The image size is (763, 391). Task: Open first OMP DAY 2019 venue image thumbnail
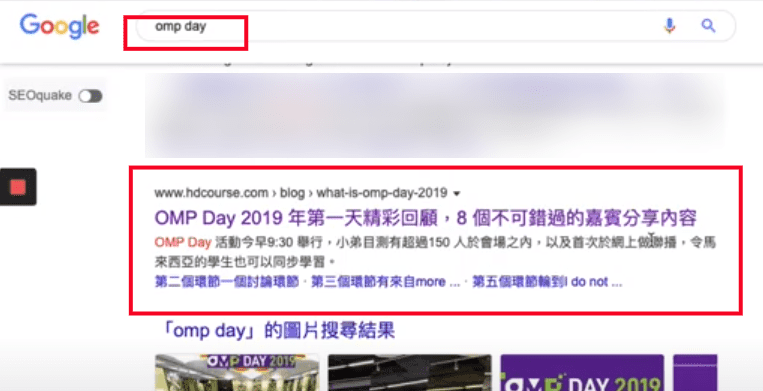[x=237, y=373]
